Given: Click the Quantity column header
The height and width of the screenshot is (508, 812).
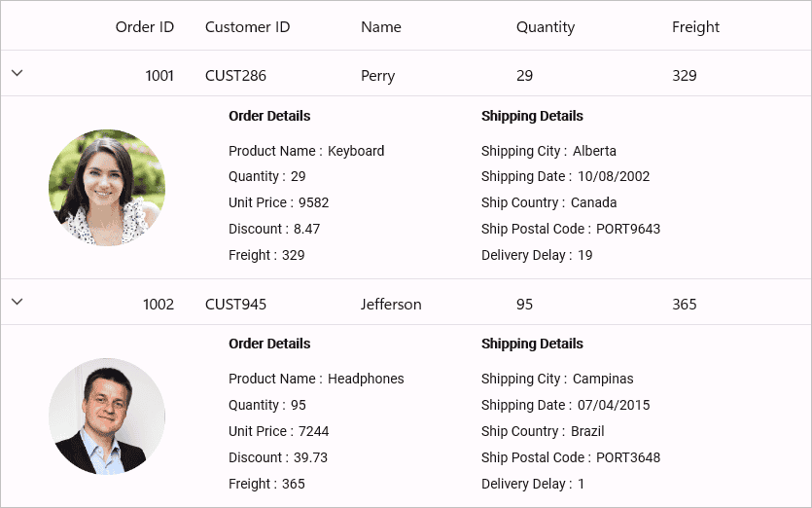Looking at the screenshot, I should 546,27.
